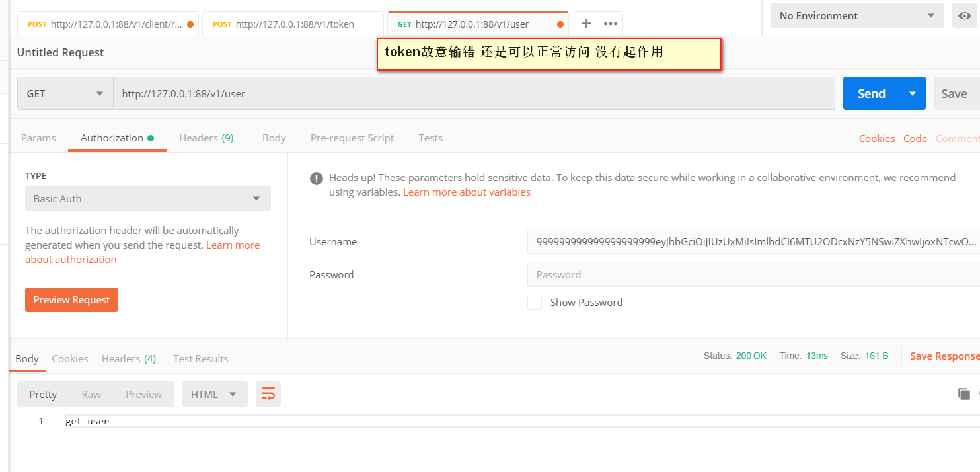
Task: Click the 161 B size value
Action: pos(877,356)
